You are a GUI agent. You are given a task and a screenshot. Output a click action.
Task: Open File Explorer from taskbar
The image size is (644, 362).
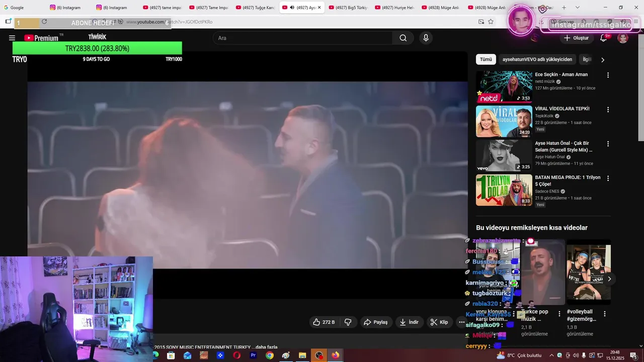[x=302, y=355]
